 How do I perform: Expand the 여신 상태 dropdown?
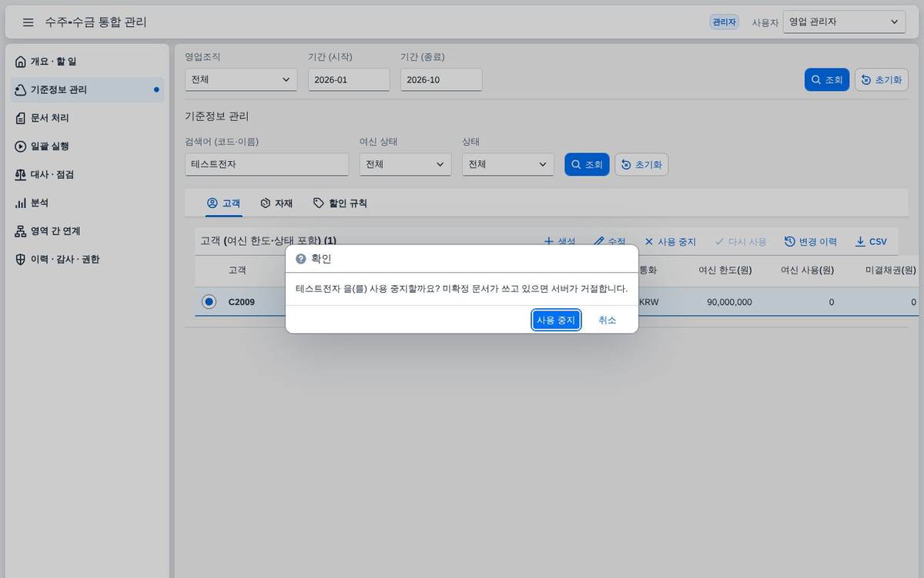pyautogui.click(x=405, y=164)
